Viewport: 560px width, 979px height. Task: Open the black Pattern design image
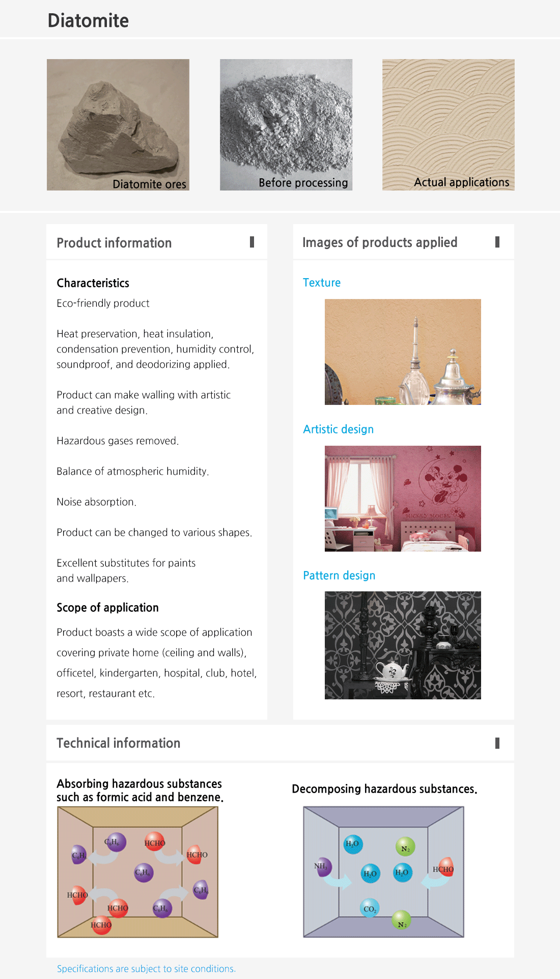tap(403, 645)
